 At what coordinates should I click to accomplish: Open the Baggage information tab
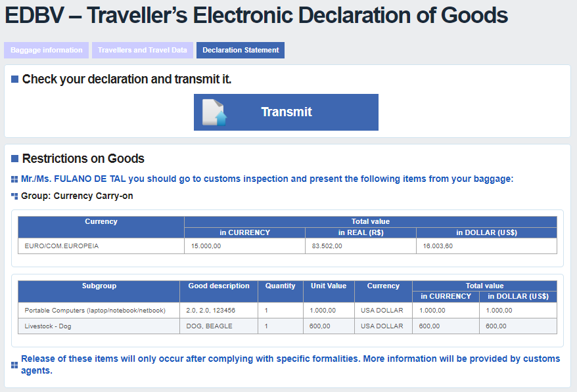click(x=46, y=50)
